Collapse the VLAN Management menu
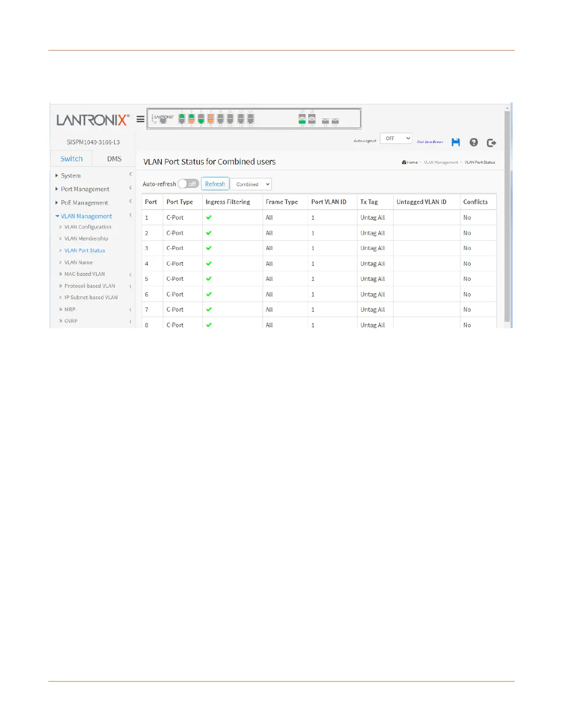This screenshot has height=728, width=563. tap(86, 216)
